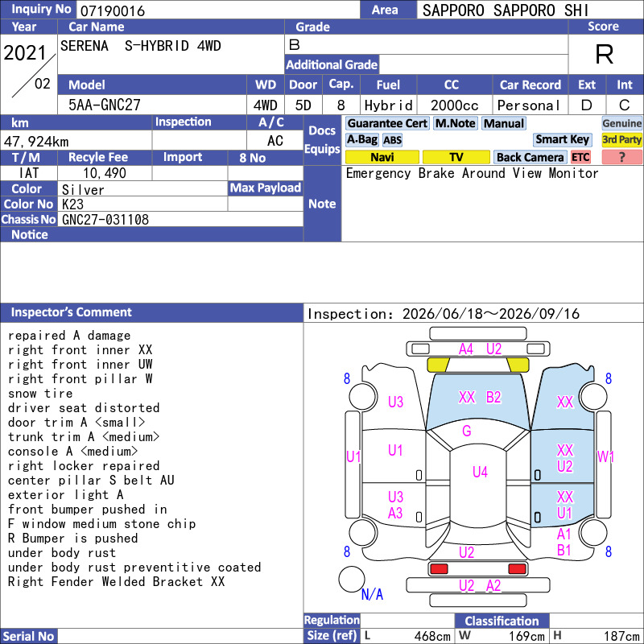Select the Manual document tag
The image size is (644, 644).
point(504,123)
